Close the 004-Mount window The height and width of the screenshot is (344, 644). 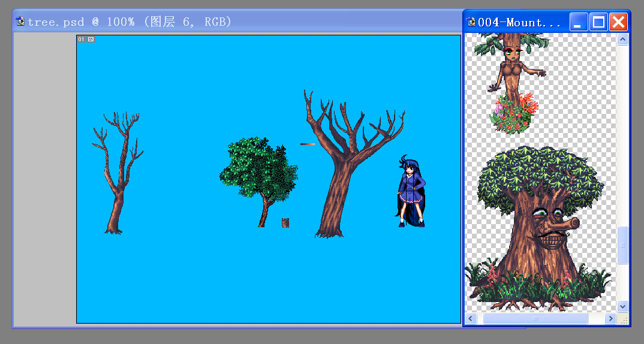tap(618, 22)
